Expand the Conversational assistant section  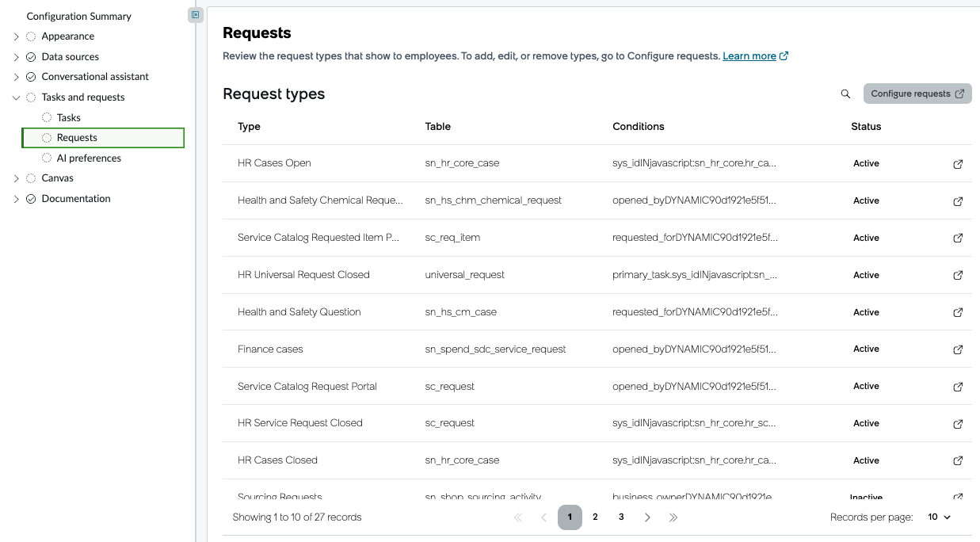17,77
